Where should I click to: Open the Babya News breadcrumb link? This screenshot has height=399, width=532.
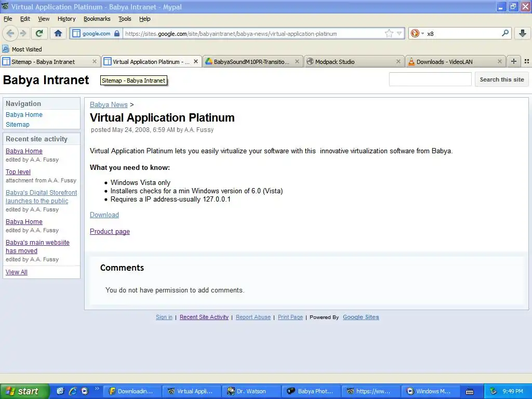(109, 105)
